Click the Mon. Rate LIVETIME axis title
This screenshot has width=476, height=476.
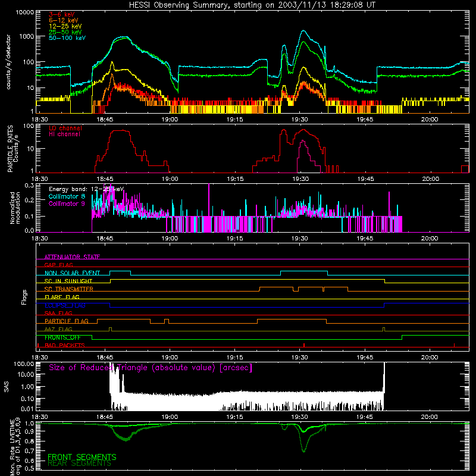[12, 447]
